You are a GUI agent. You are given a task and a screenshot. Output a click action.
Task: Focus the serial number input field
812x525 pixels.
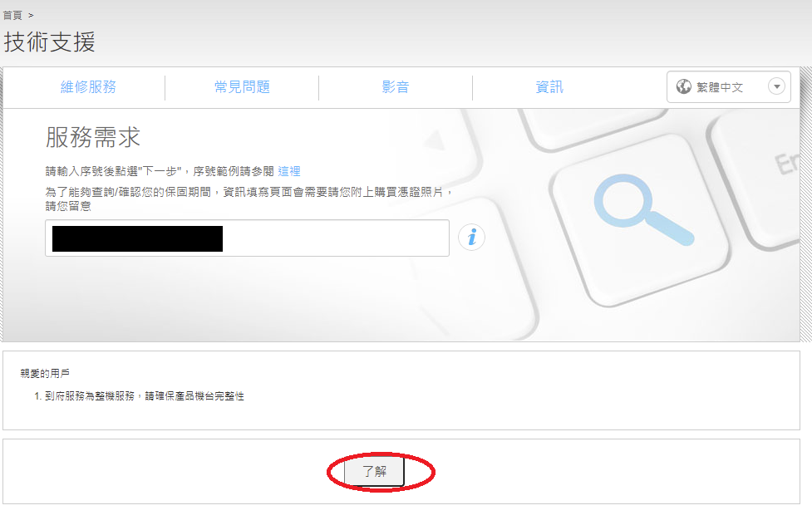coord(247,238)
